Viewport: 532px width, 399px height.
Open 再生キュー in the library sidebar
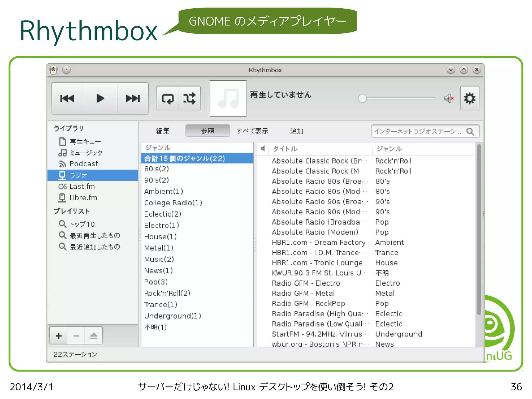click(93, 142)
